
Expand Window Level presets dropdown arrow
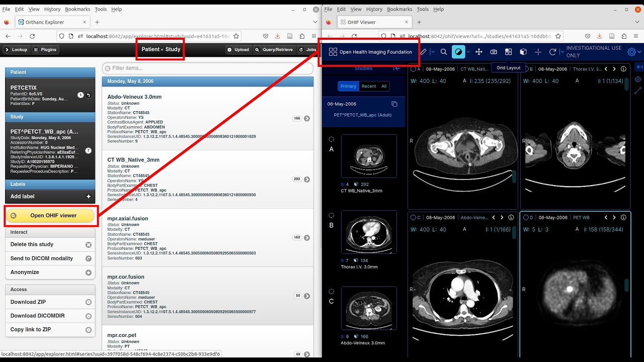tap(468, 52)
